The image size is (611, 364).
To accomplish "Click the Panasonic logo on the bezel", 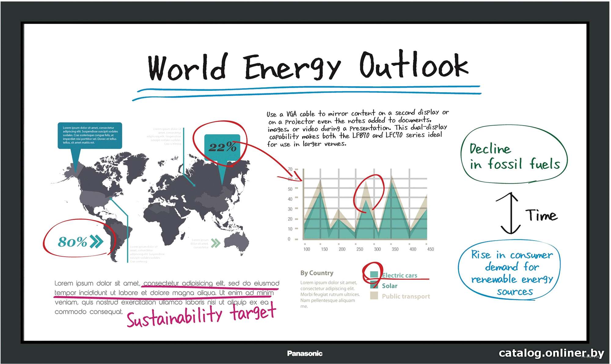I will [305, 353].
